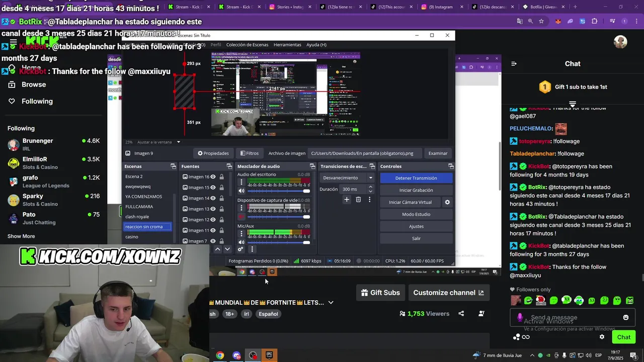Open the Colección de Escenas menu
Viewport: 644px width, 362px height.
tap(247, 45)
